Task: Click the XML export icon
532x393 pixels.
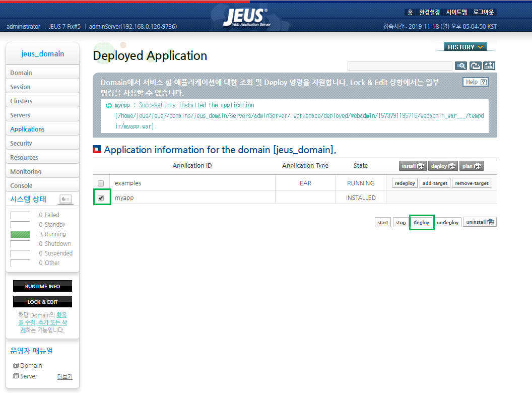Action: pos(489,66)
